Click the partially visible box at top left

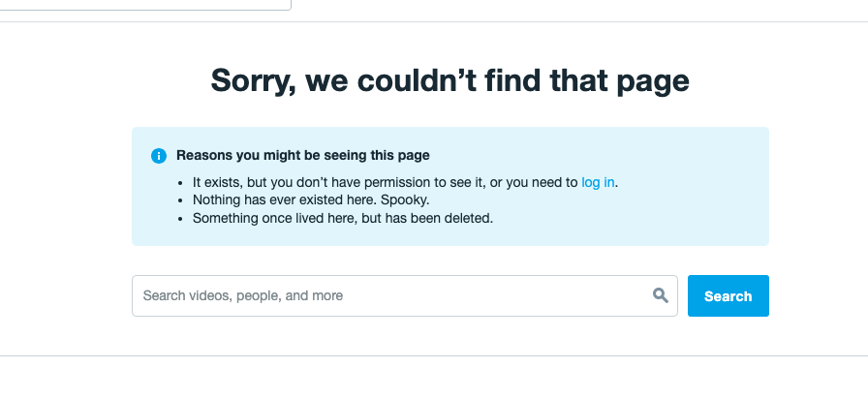pyautogui.click(x=145, y=4)
